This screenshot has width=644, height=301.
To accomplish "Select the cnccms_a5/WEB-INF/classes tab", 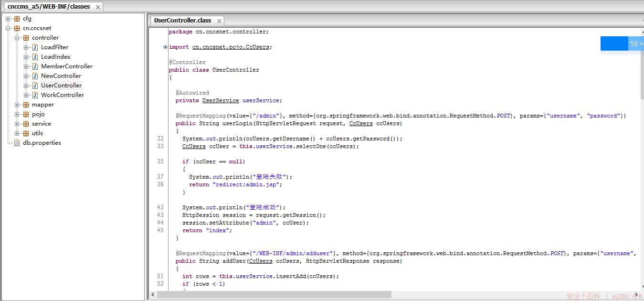I will click(49, 7).
